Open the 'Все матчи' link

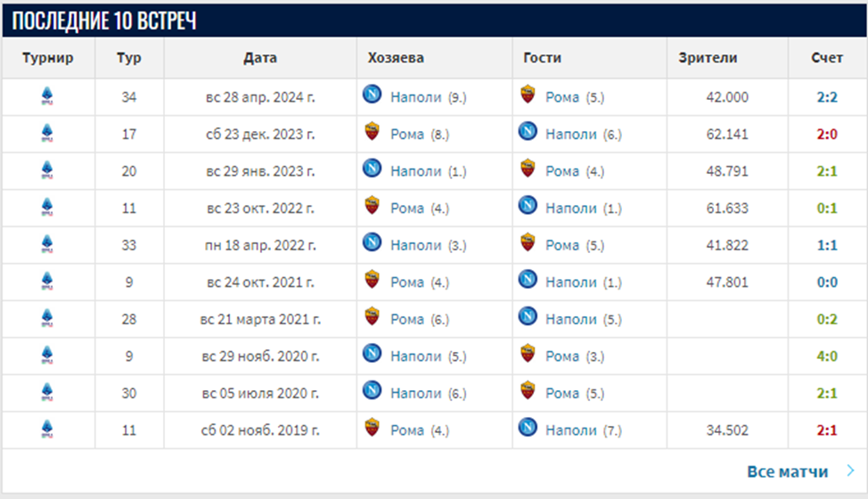click(x=787, y=471)
